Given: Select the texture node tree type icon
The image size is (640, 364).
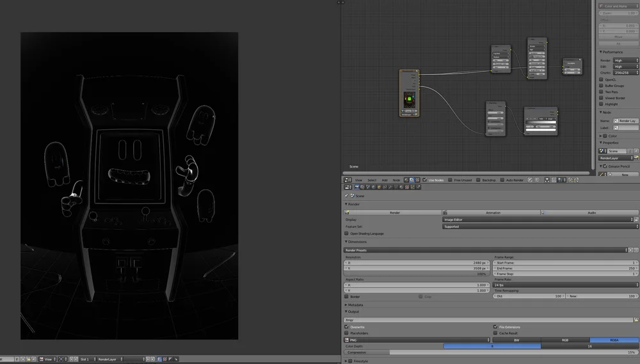Looking at the screenshot, I should [x=417, y=180].
